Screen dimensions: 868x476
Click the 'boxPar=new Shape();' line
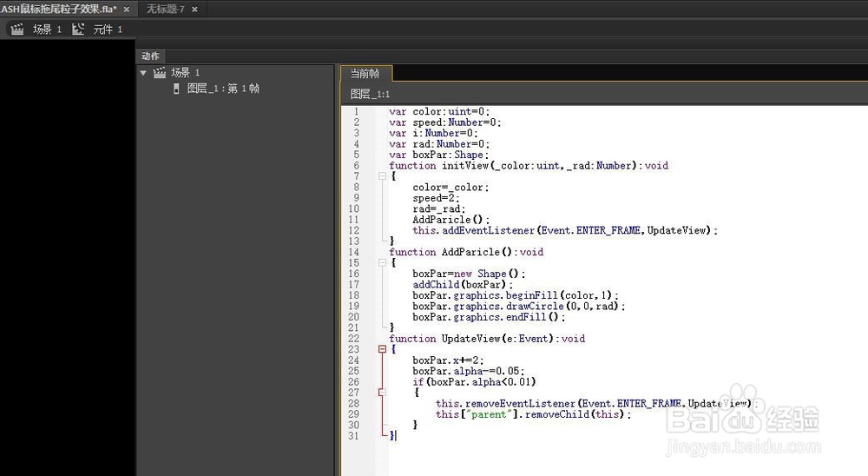[x=469, y=274]
